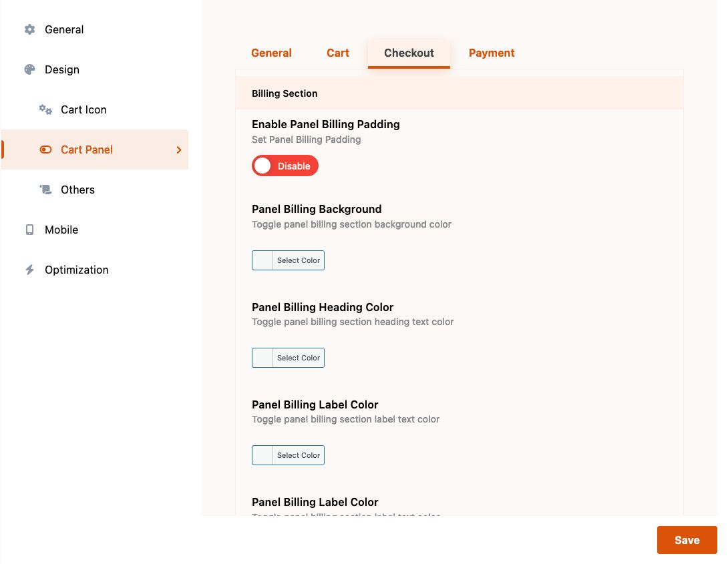728x564 pixels.
Task: Open the General sidebar section
Action: point(95,29)
